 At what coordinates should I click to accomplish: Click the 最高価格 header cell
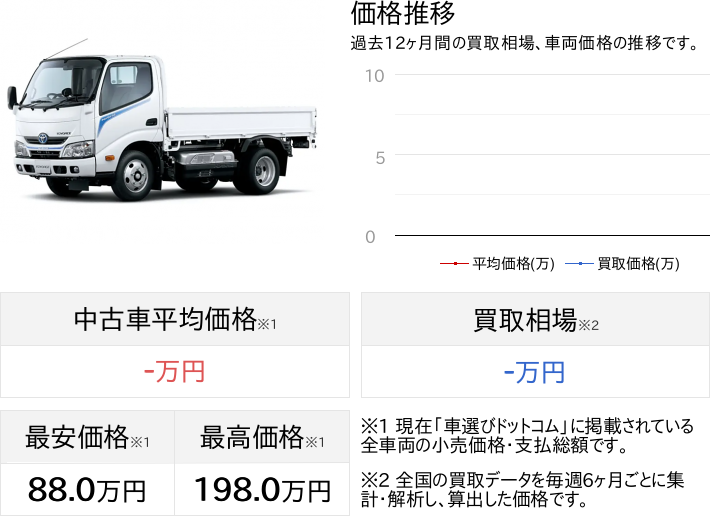click(262, 437)
